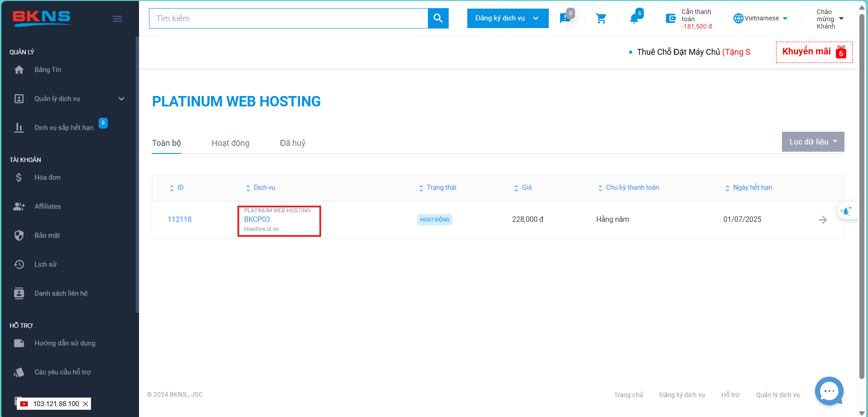This screenshot has height=417, width=868.
Task: Sort table by ID column
Action: click(176, 187)
